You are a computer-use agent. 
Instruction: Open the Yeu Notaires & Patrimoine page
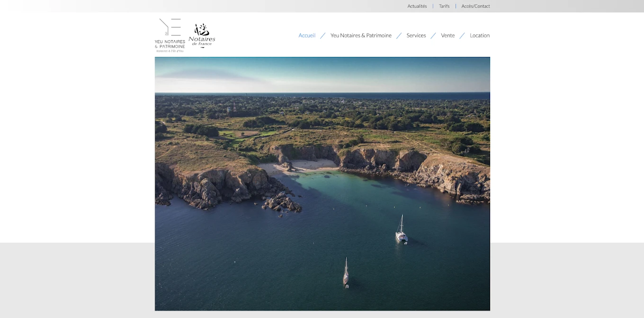click(x=361, y=35)
